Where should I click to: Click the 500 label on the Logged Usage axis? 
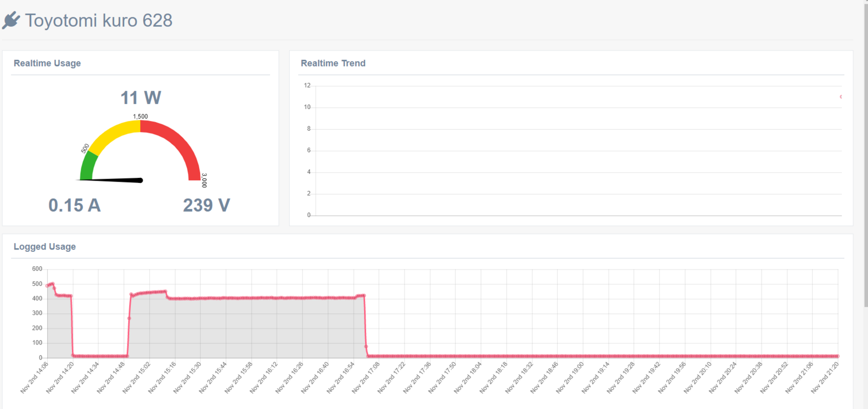point(37,284)
